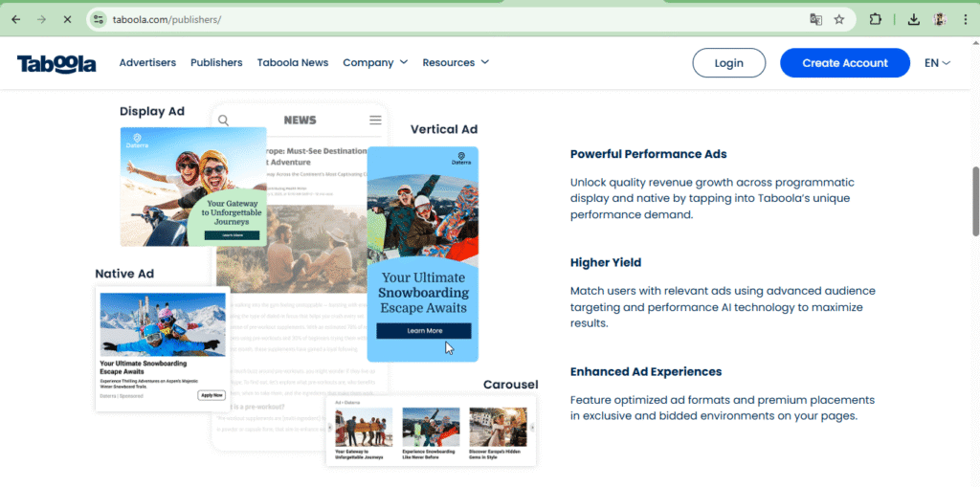This screenshot has width=980, height=487.
Task: Click the carousel card 'Discover Europe's Hidden Gems in Style'
Action: point(498,433)
